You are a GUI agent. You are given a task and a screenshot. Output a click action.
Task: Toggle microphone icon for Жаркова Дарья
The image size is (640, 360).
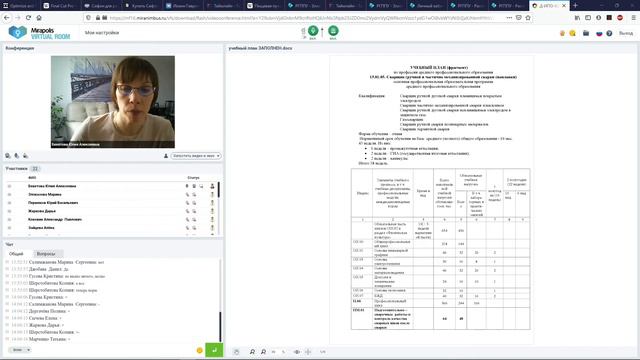(x=187, y=211)
